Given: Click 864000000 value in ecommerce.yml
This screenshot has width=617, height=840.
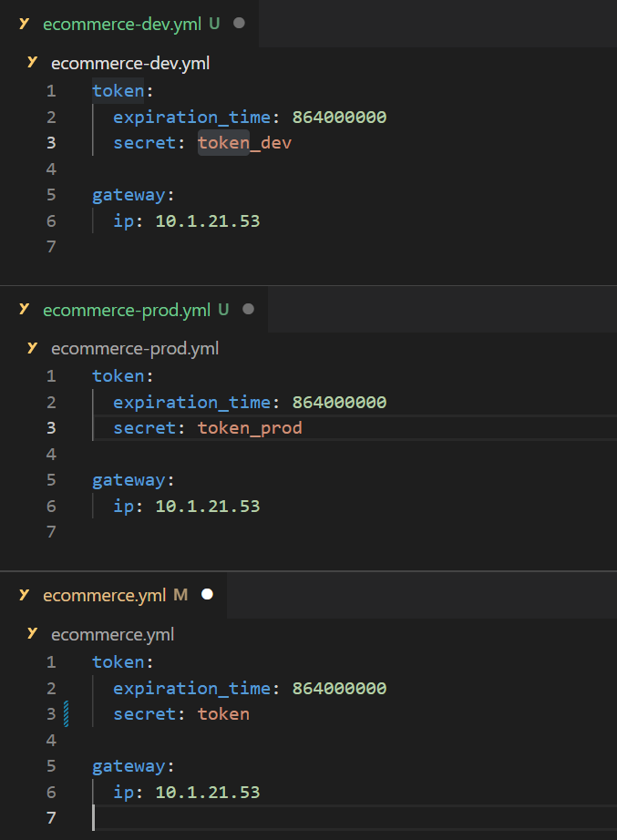Looking at the screenshot, I should pyautogui.click(x=339, y=688).
